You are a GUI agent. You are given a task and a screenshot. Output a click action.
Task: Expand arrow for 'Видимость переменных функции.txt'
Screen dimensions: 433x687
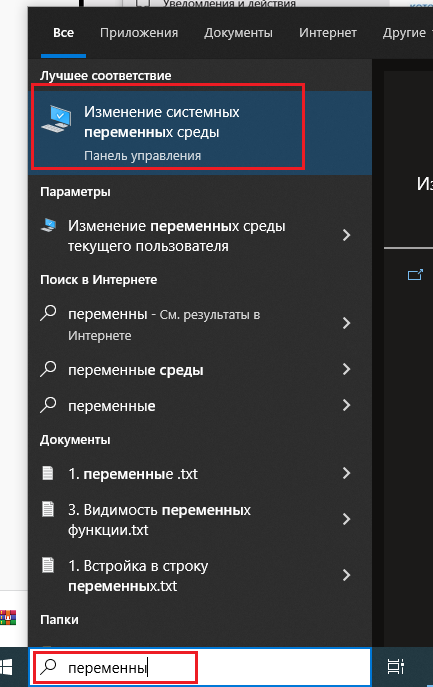coord(346,519)
